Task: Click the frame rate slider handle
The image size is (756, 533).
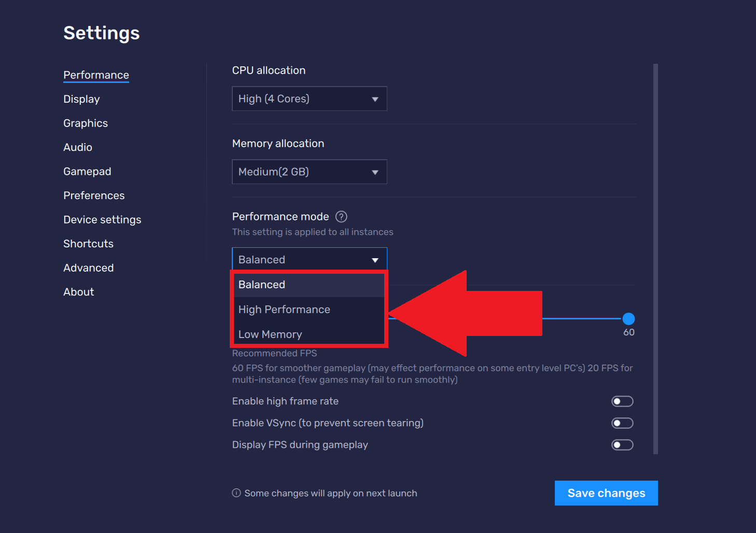Action: 628,318
